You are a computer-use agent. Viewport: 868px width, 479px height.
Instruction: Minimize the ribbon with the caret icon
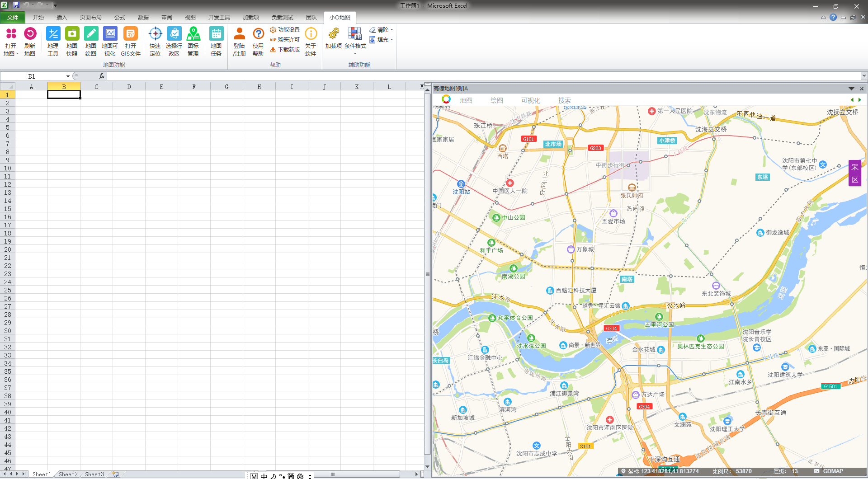[x=823, y=18]
